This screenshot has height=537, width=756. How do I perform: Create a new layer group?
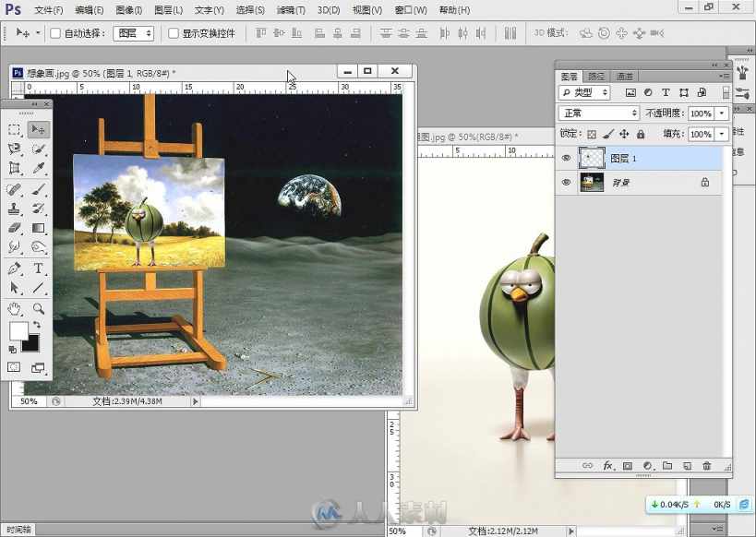[x=667, y=466]
